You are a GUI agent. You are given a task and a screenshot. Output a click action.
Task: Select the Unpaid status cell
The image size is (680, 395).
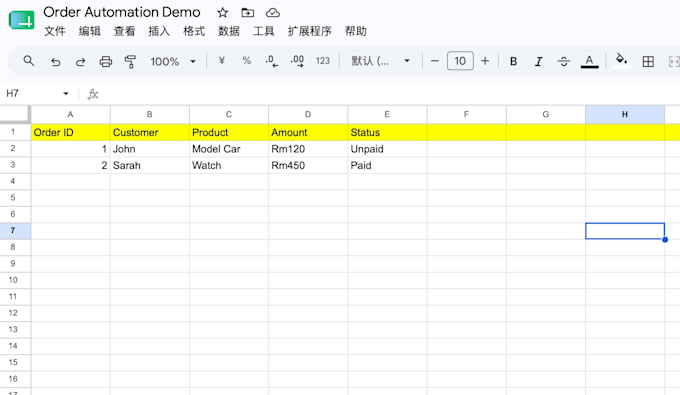(x=387, y=149)
